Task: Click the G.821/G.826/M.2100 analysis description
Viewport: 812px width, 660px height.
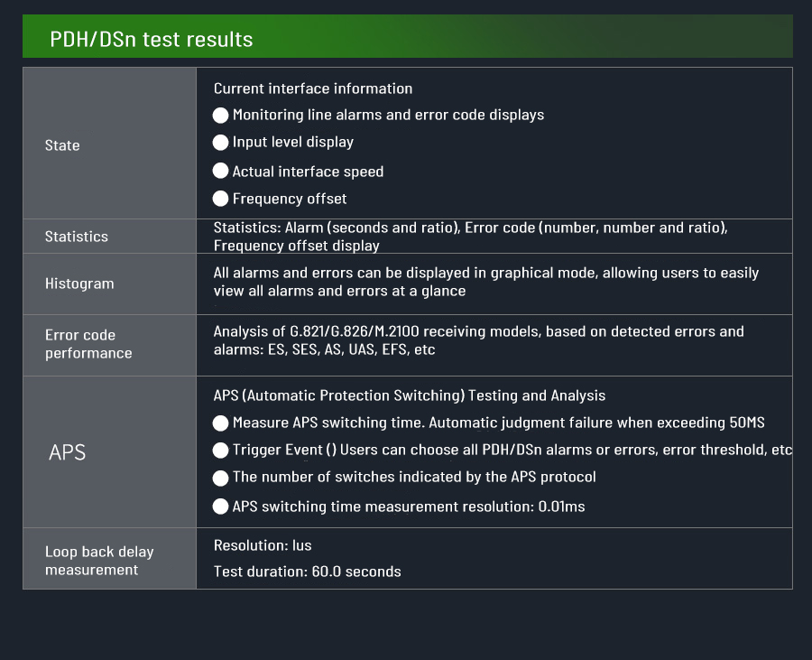Action: (478, 340)
